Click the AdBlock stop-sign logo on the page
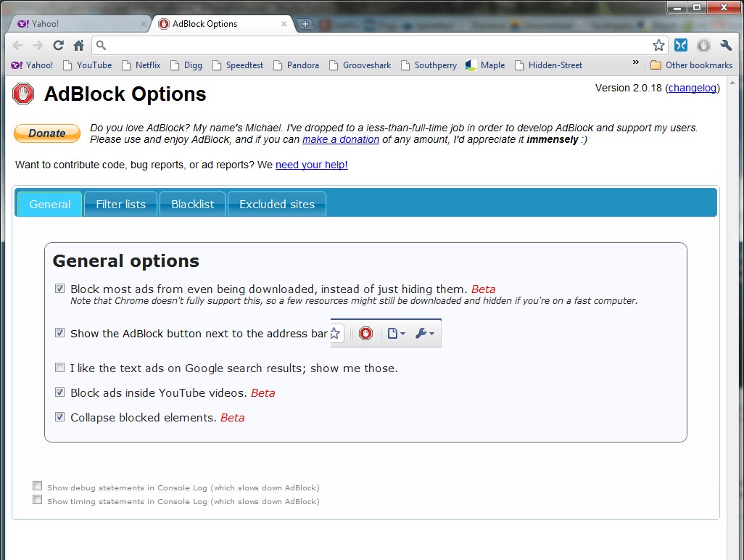 tap(22, 94)
